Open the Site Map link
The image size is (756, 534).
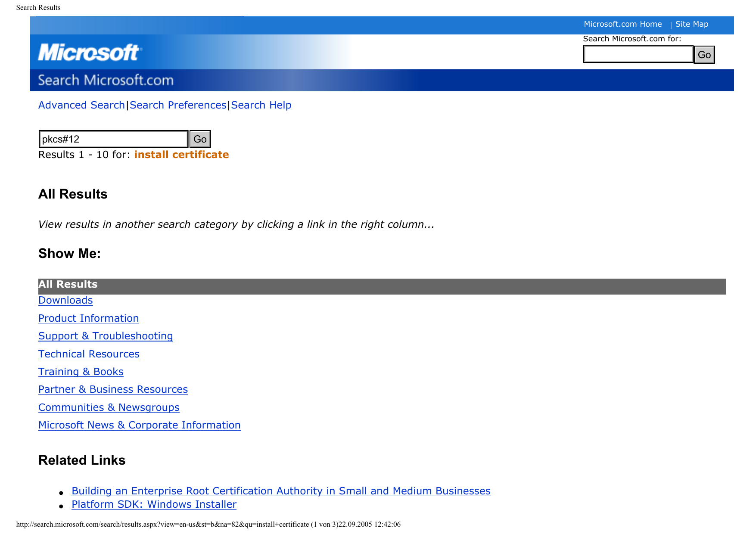(691, 24)
